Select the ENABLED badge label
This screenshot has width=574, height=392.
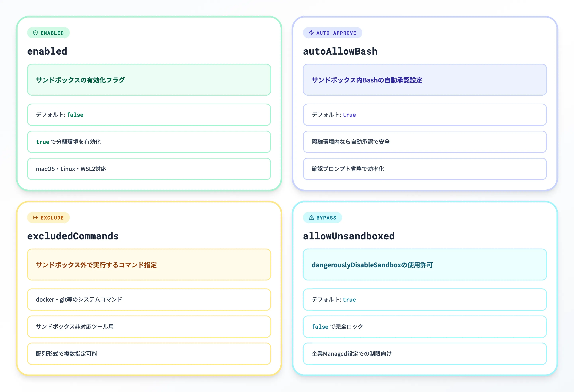pyautogui.click(x=52, y=33)
